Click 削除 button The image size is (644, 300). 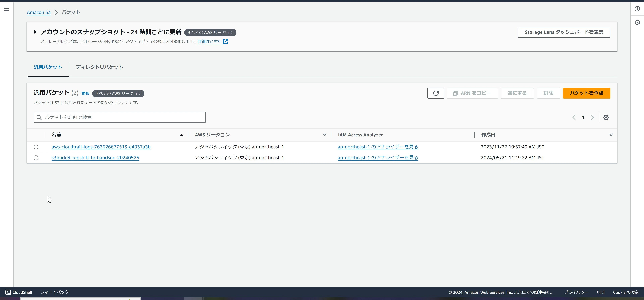(548, 93)
